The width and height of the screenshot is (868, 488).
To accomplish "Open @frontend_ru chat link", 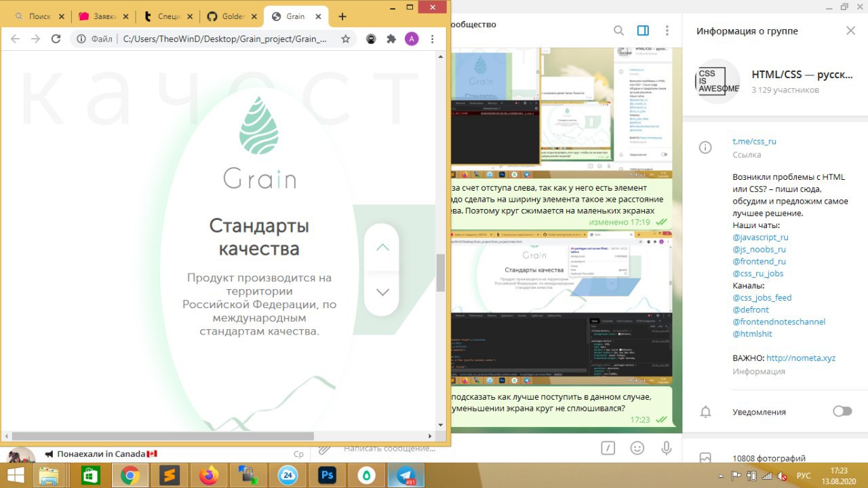I will [759, 261].
